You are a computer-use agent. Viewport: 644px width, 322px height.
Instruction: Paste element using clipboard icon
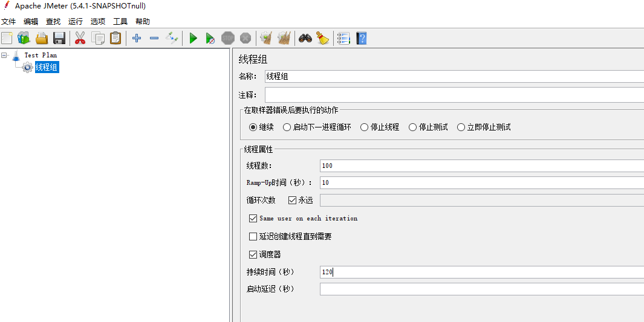[115, 39]
